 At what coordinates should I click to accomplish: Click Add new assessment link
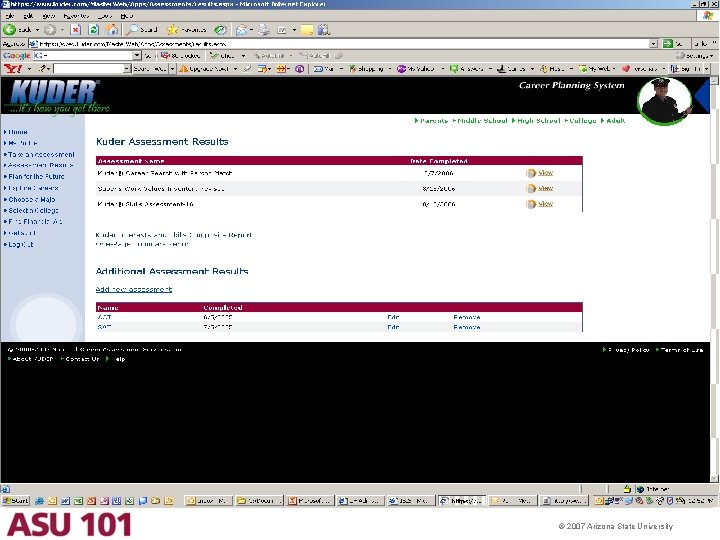[134, 289]
